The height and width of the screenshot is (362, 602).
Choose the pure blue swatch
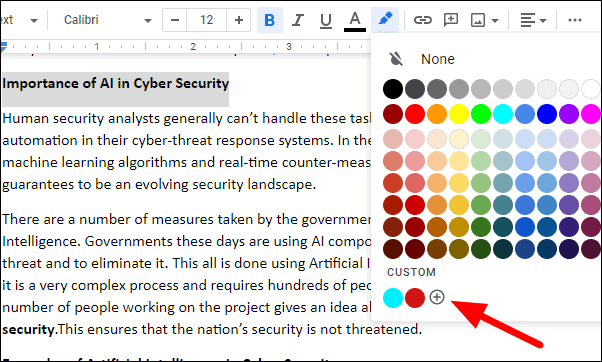point(547,114)
